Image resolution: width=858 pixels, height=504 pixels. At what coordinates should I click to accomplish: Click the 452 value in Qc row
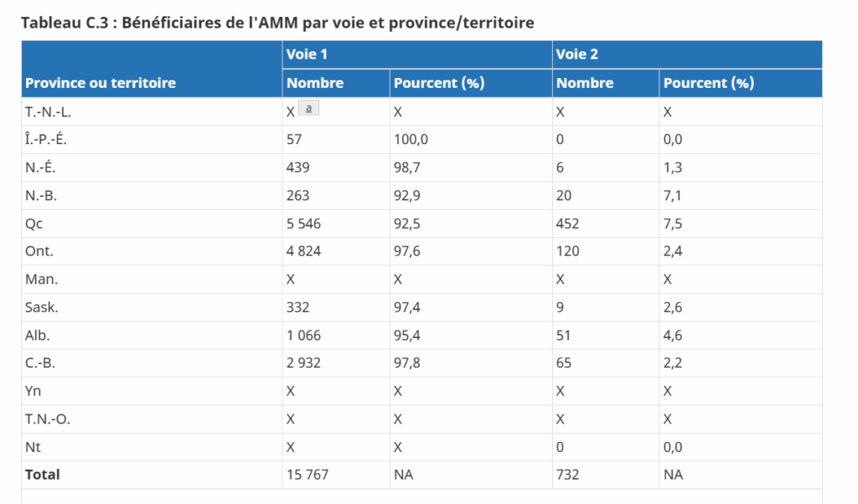tap(567, 224)
